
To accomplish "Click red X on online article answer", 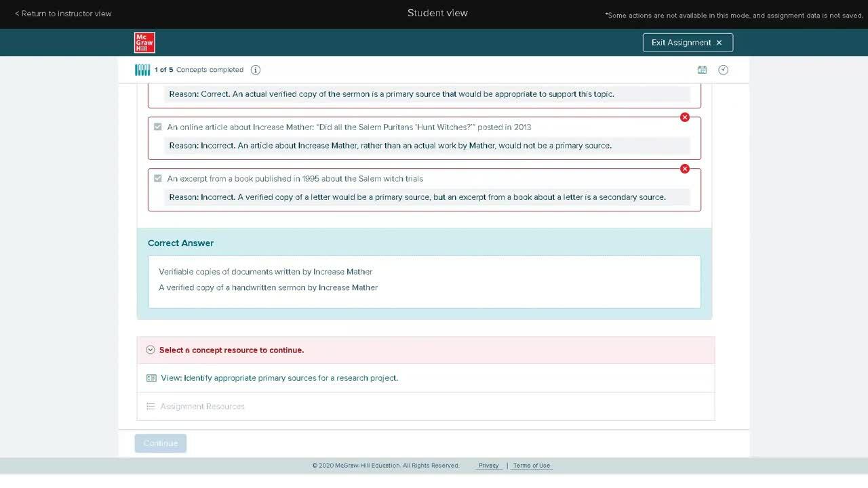I will (x=685, y=117).
